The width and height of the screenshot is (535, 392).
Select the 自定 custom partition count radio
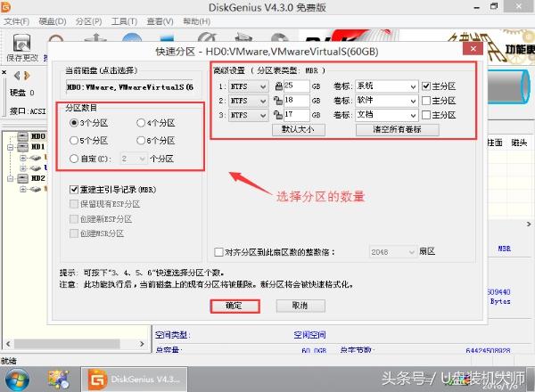tap(74, 159)
